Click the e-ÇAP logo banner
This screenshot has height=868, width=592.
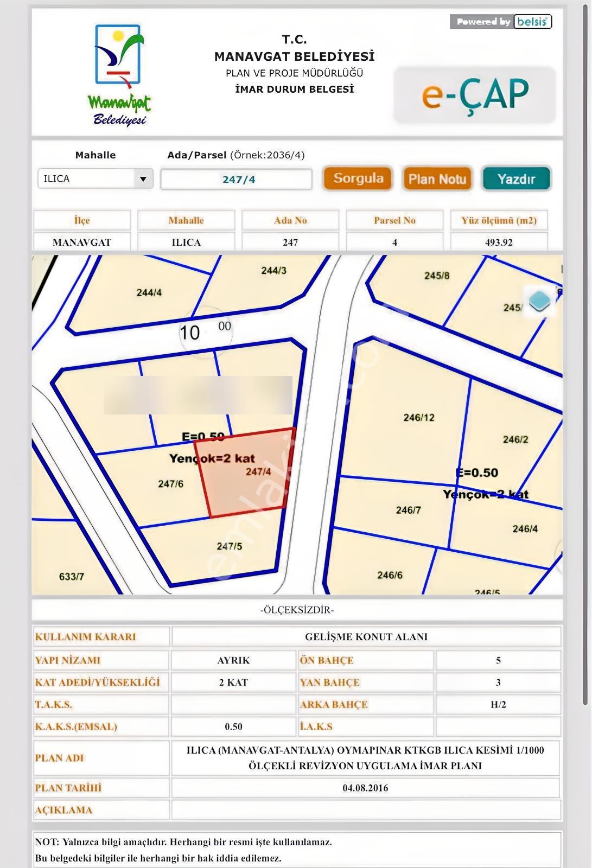tap(475, 94)
